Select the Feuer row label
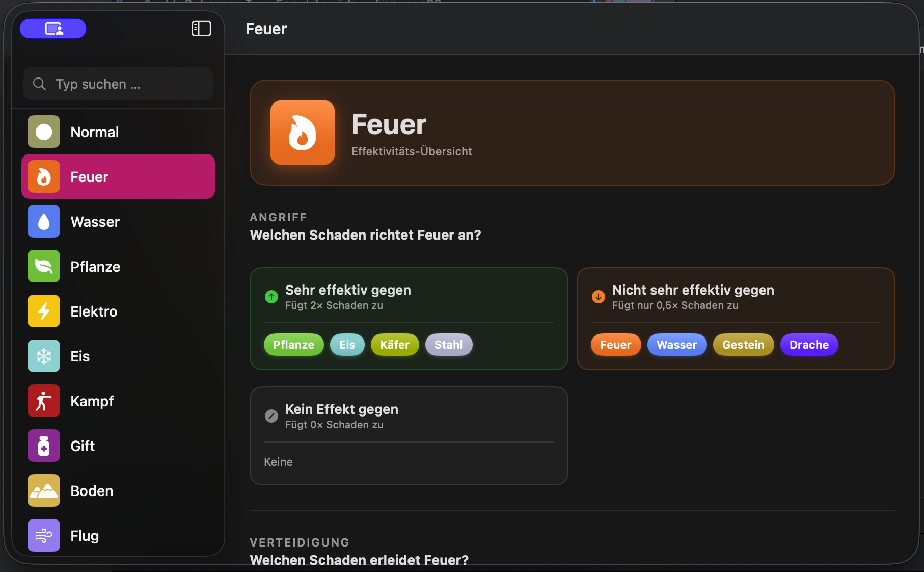924x572 pixels. tap(89, 177)
